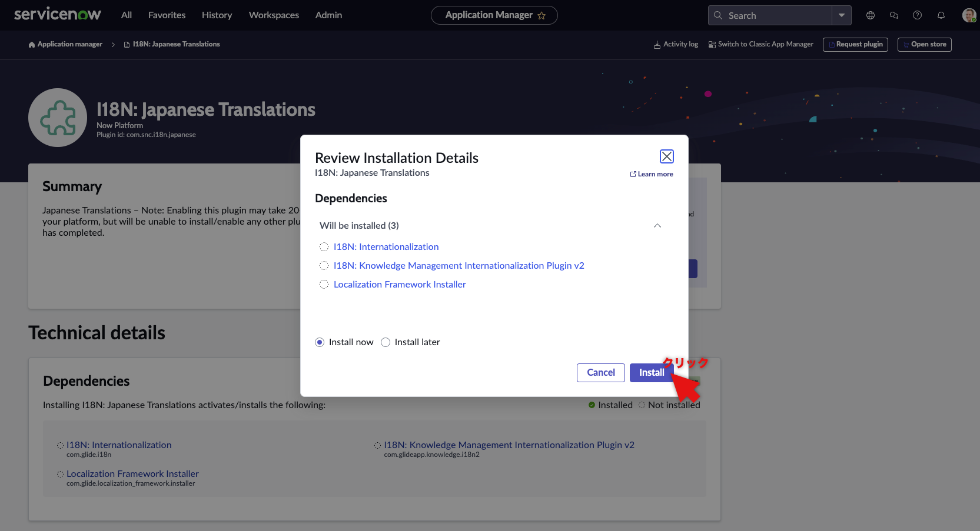Screen dimensions: 980x531
Task: Open Knowledge Management Internationalization Plugin v2 in Technical details
Action: point(509,445)
